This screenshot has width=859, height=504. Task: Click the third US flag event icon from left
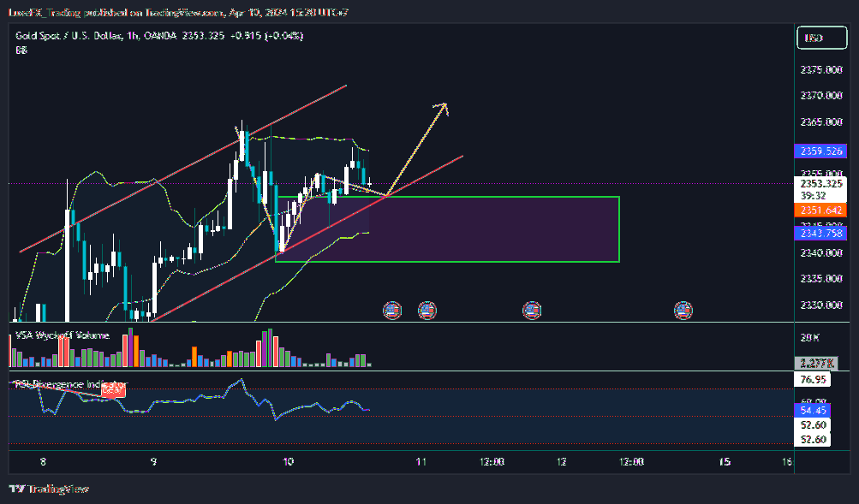531,311
